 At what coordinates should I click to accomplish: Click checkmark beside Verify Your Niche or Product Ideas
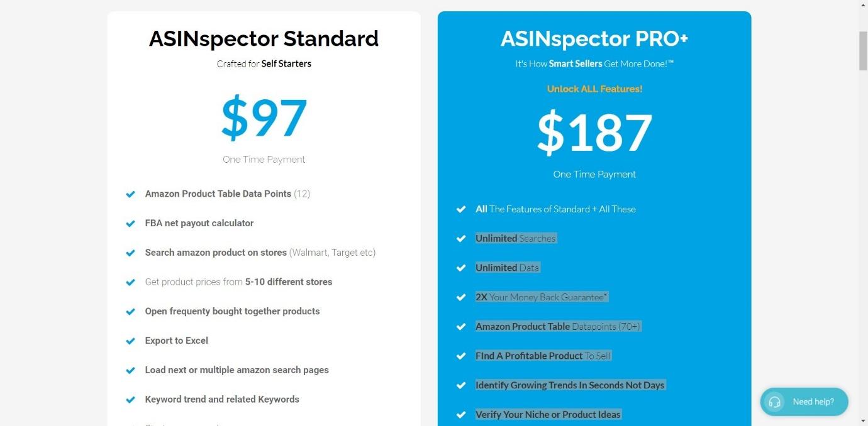pyautogui.click(x=461, y=415)
